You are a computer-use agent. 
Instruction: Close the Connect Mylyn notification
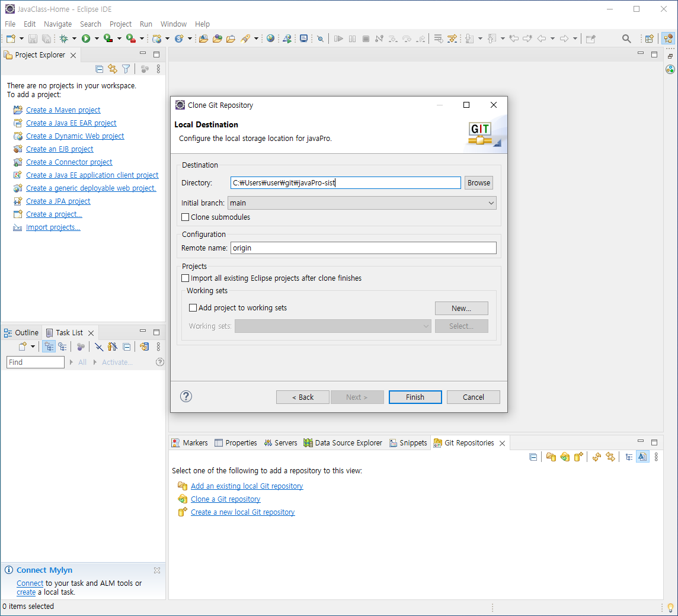[157, 570]
